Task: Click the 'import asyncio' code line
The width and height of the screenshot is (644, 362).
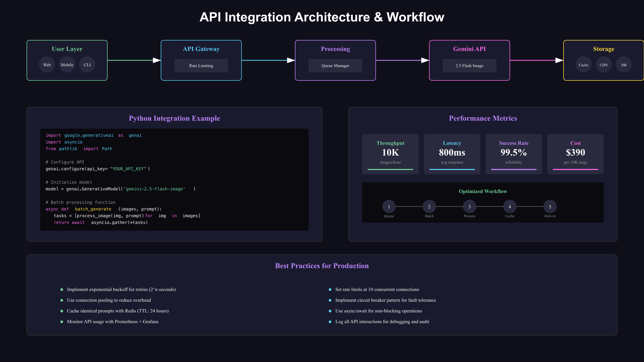Action: tap(64, 142)
